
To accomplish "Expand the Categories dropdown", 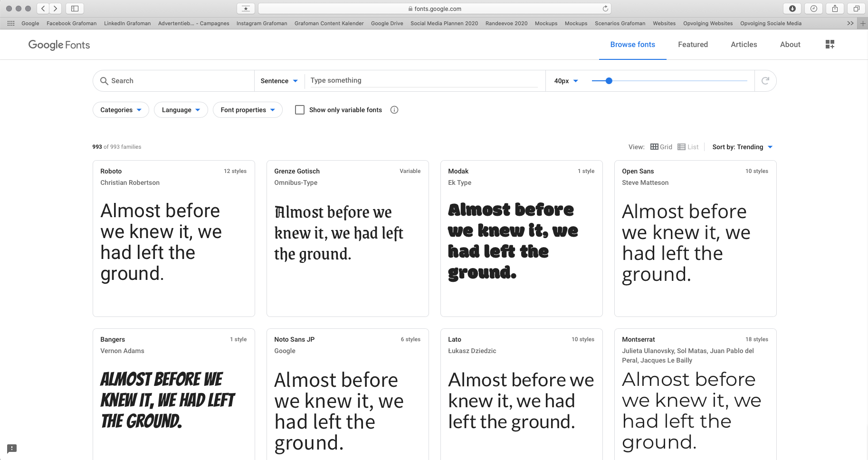I will [x=121, y=110].
